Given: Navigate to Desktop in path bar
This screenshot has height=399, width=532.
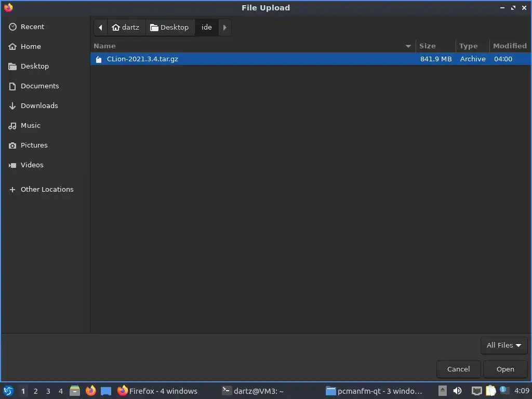Looking at the screenshot, I should pyautogui.click(x=170, y=28).
